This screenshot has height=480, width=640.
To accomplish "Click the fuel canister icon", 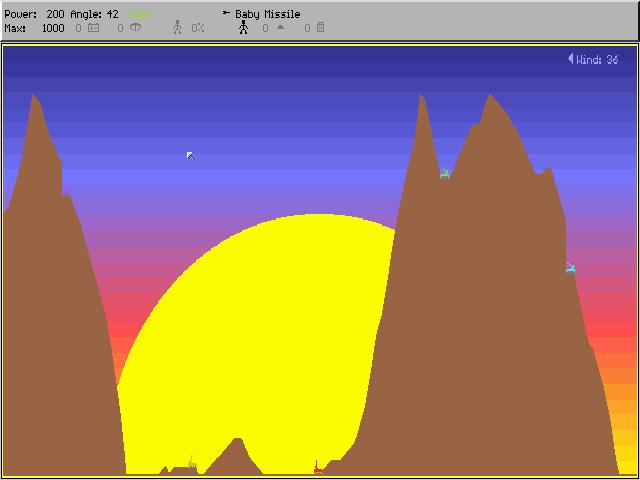I will click(x=320, y=28).
